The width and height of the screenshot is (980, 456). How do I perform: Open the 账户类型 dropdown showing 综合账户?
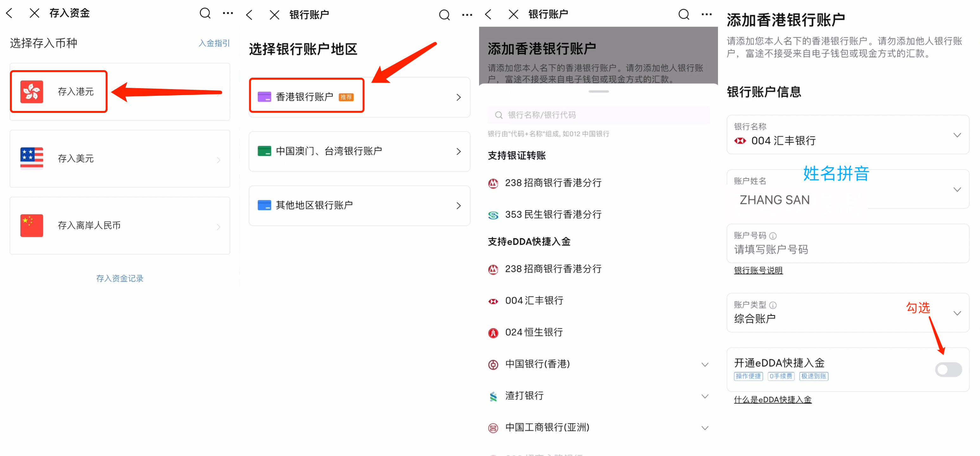[x=957, y=313]
